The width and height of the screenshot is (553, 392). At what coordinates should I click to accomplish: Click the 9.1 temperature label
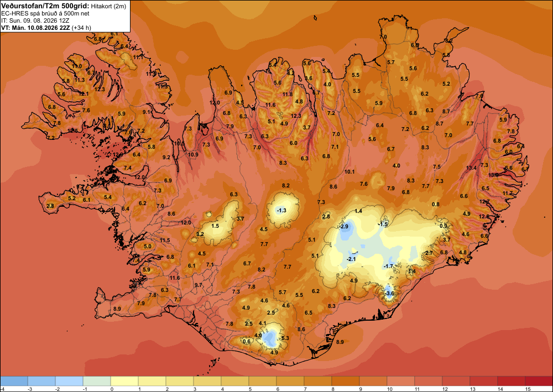tap(147, 112)
